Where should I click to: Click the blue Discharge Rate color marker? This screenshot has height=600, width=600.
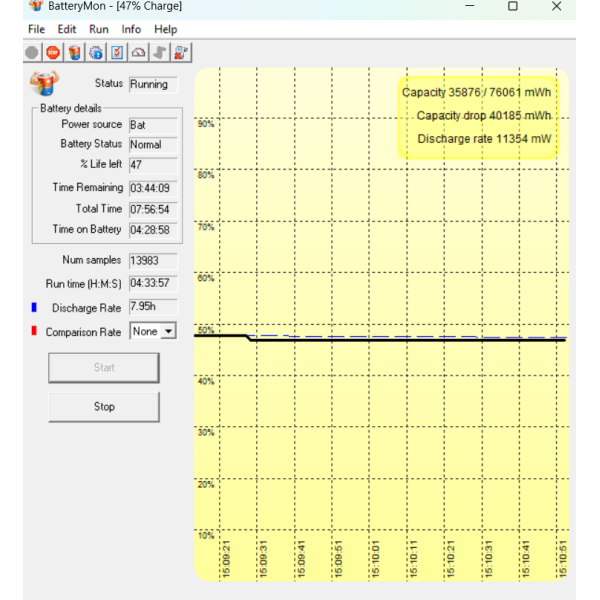pyautogui.click(x=34, y=307)
